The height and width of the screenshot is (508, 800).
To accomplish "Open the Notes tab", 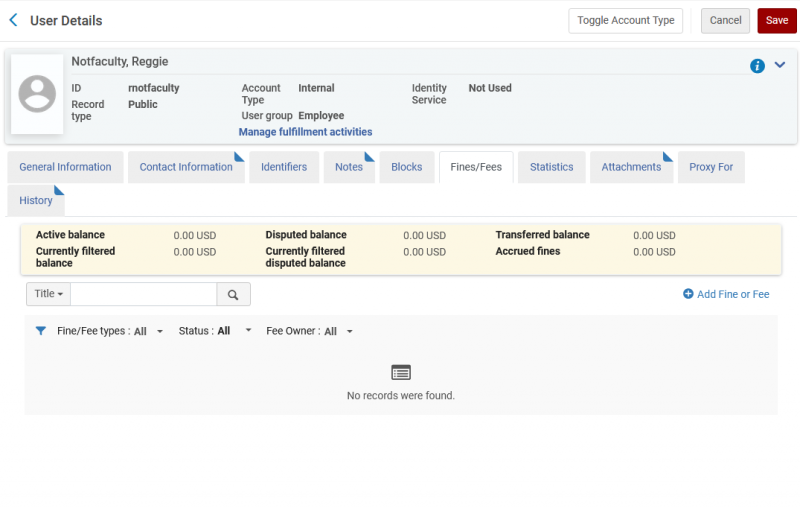I will pyautogui.click(x=349, y=167).
